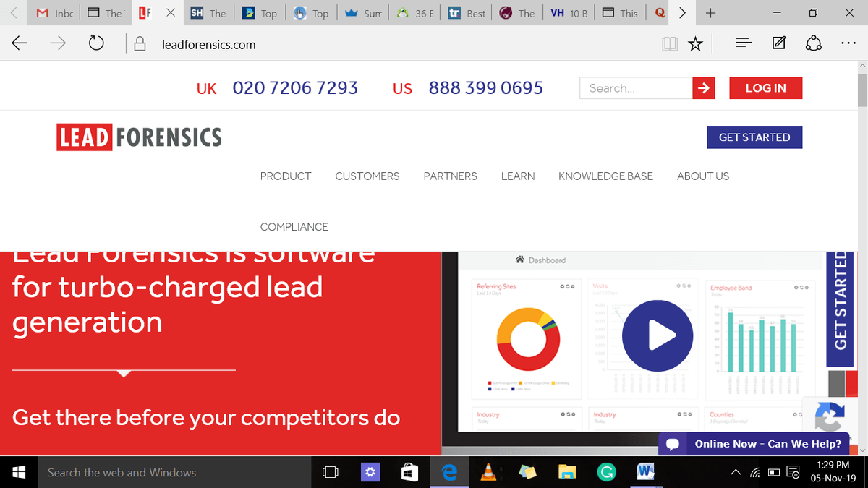The width and height of the screenshot is (868, 488).
Task: Click the share icon in toolbar
Action: point(814,44)
